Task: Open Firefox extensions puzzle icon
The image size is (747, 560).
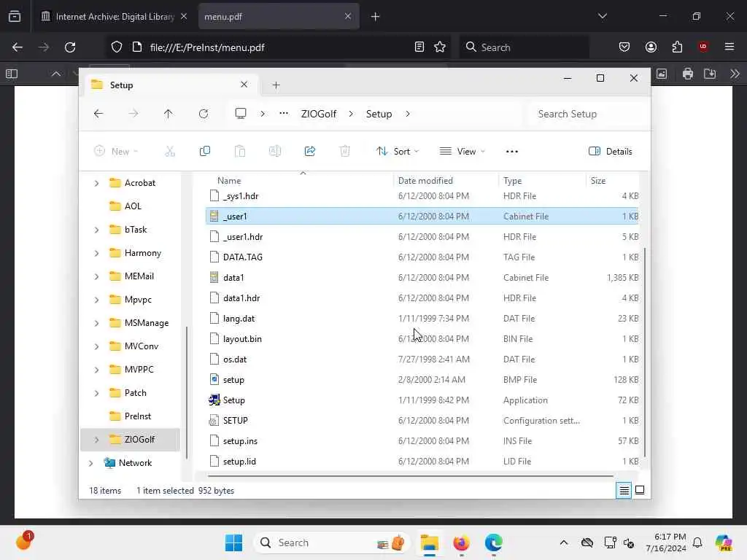Action: [x=677, y=47]
